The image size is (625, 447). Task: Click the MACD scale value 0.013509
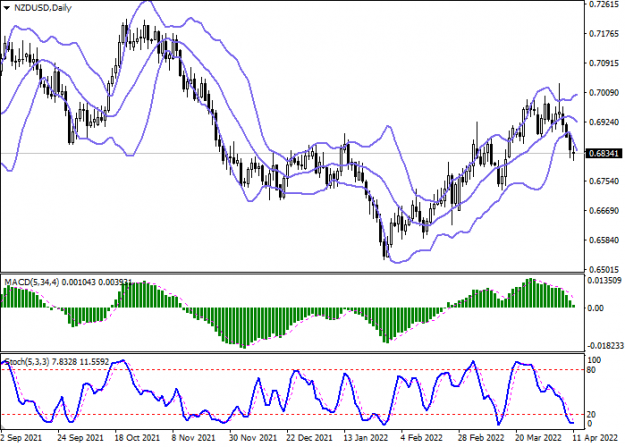pyautogui.click(x=605, y=281)
